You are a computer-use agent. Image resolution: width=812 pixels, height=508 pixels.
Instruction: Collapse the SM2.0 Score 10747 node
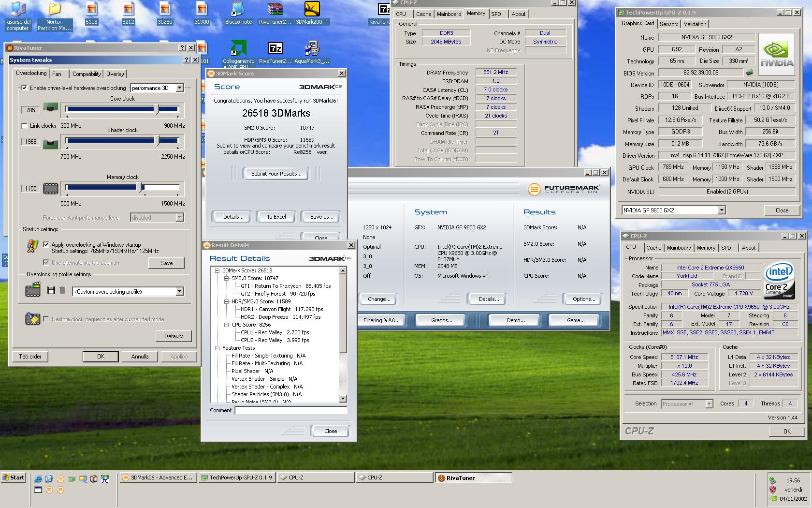click(x=227, y=278)
